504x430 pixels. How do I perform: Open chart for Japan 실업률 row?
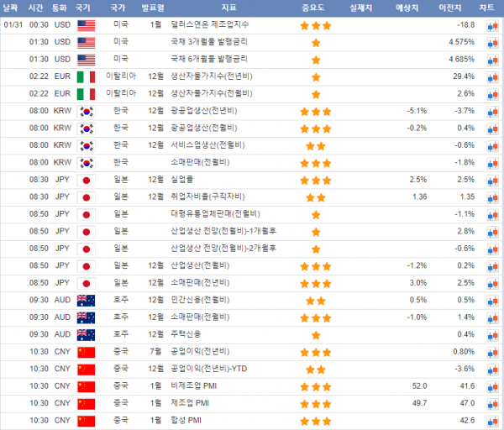[x=491, y=180]
